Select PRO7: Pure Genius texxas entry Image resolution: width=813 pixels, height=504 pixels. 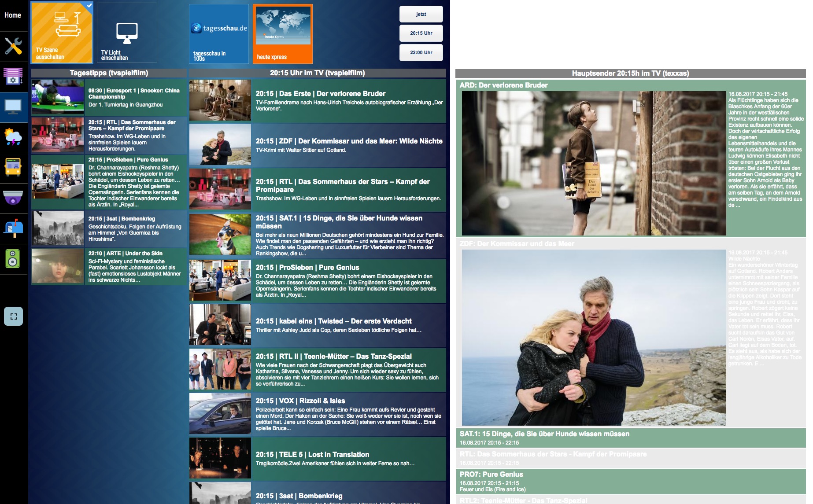tap(631, 482)
